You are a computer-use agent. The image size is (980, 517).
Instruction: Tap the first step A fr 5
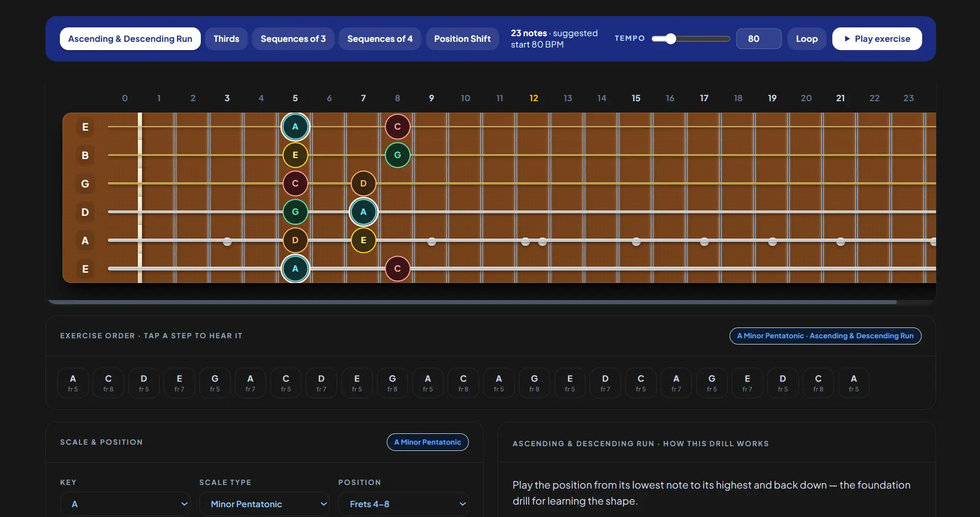[73, 383]
